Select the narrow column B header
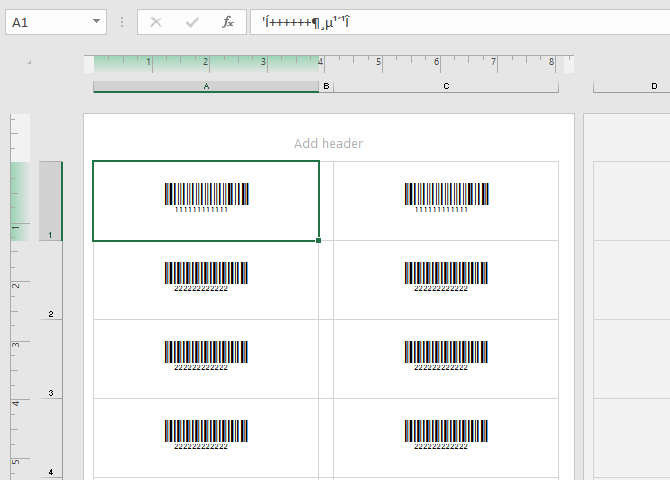The height and width of the screenshot is (480, 670). click(x=326, y=87)
